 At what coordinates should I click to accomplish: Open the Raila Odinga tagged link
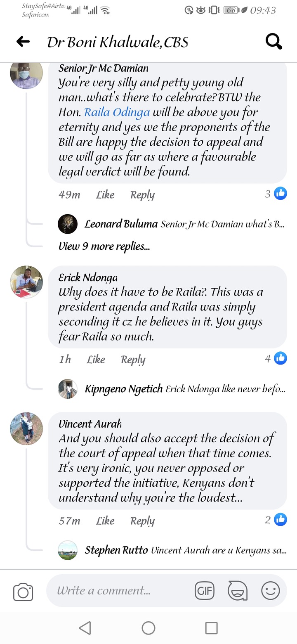117,112
